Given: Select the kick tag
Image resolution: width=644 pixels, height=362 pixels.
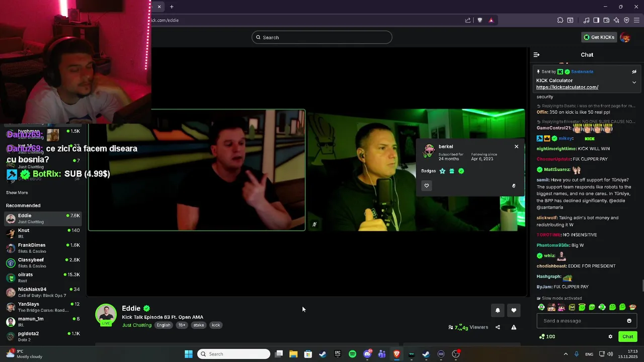Looking at the screenshot, I should coord(216,325).
